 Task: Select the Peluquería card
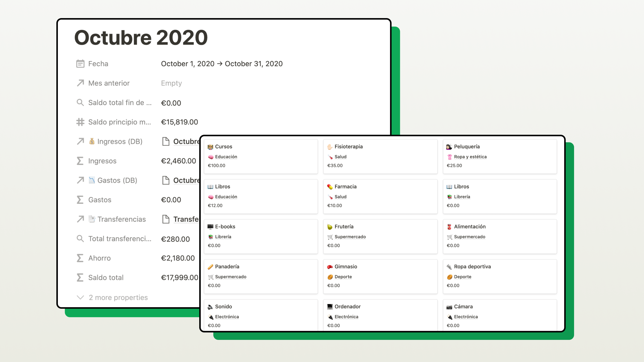[x=467, y=147]
